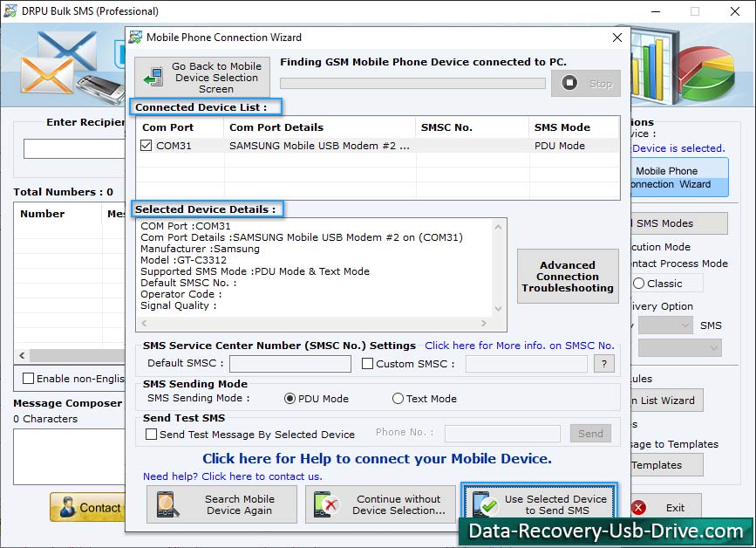Click scroll right arrow in Selected Device Details
Screen dimensions: 756x548
click(484, 323)
